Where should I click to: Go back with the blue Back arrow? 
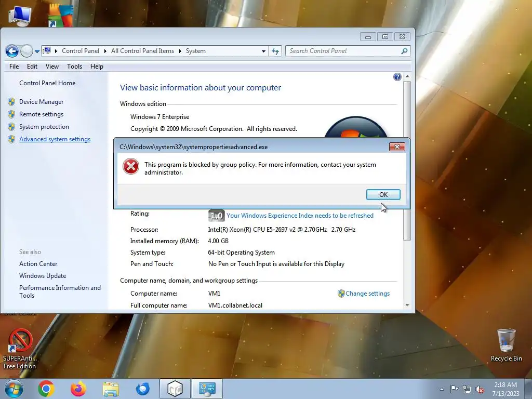(x=12, y=51)
